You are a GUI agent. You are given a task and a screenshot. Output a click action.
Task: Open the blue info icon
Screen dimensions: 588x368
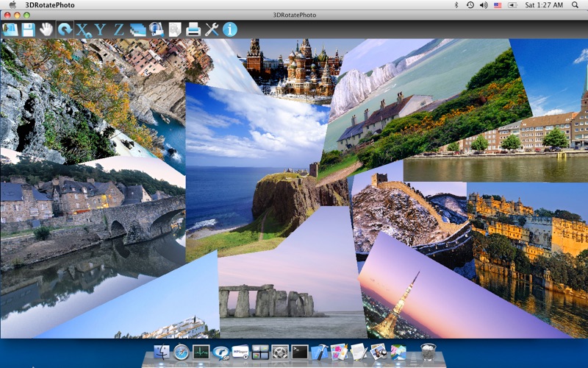point(230,29)
